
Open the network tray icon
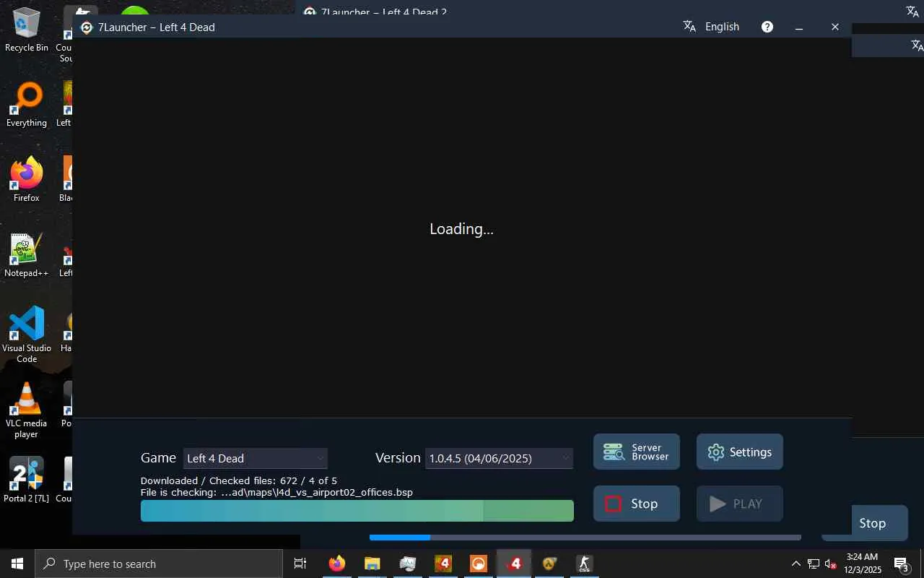[814, 564]
